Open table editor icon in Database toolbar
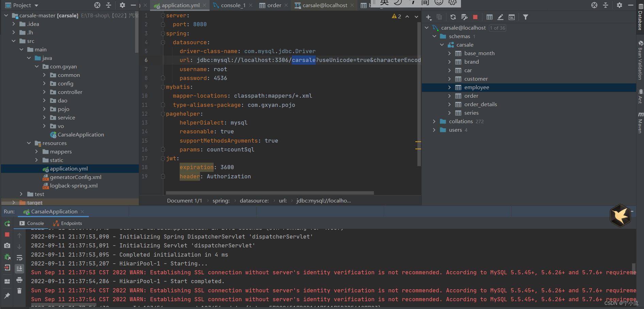The image size is (644, 309). [x=490, y=17]
